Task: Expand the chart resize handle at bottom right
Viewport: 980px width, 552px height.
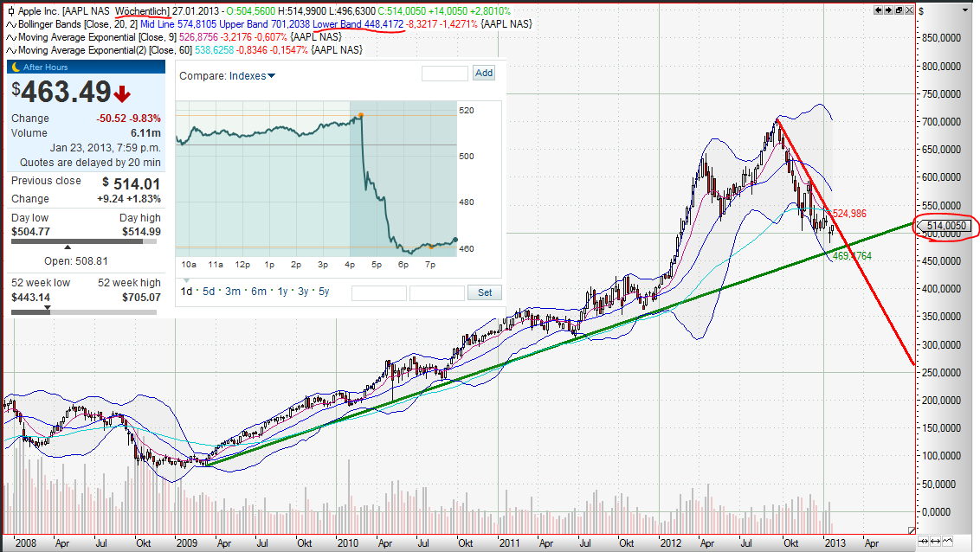Action: coord(911,530)
